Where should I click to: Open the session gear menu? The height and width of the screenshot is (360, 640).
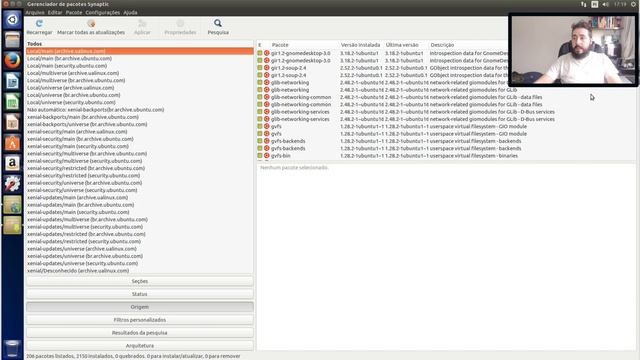pyautogui.click(x=634, y=4)
